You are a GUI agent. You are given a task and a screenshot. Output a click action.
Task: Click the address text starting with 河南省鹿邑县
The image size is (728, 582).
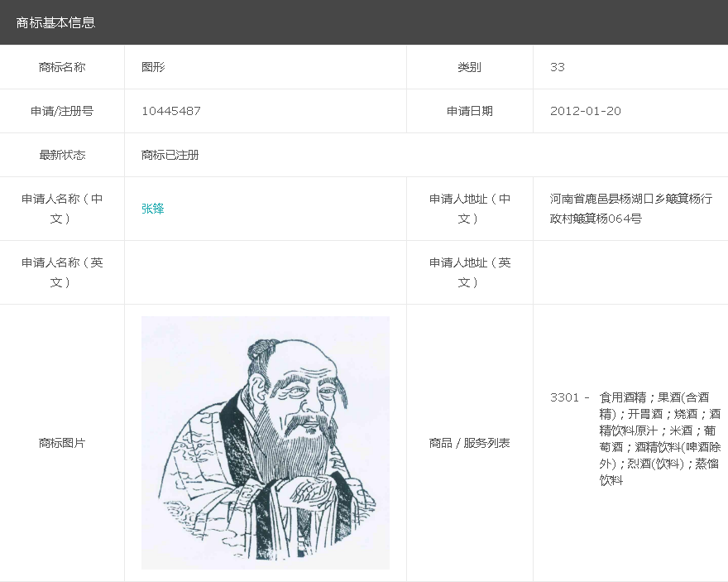tap(630, 209)
